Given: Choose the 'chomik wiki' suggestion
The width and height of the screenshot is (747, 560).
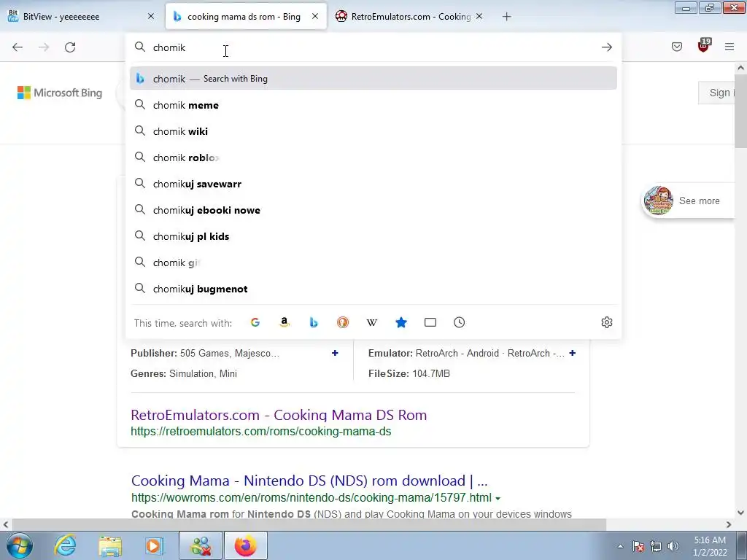Looking at the screenshot, I should point(373,131).
